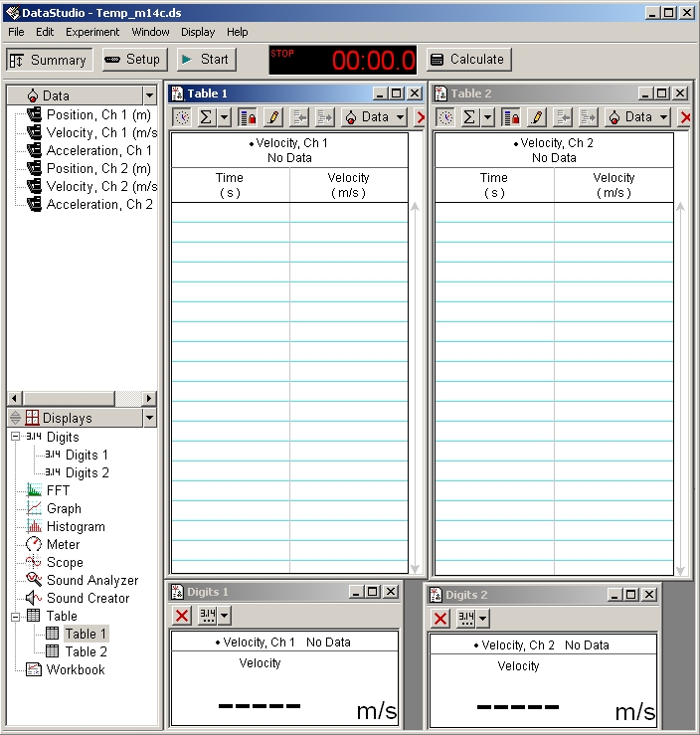Screen dimensions: 700x735
Task: Select the Meter display icon
Action: pos(34,544)
